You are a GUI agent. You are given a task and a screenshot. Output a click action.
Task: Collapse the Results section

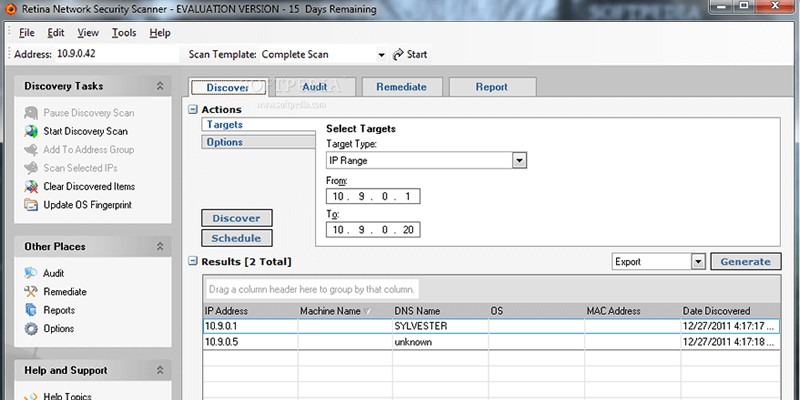(x=193, y=261)
